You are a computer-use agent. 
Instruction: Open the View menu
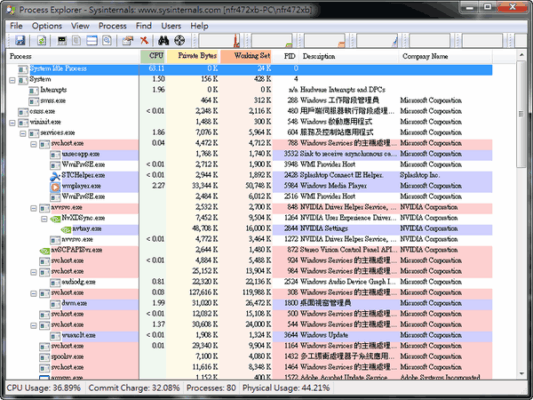(80, 26)
